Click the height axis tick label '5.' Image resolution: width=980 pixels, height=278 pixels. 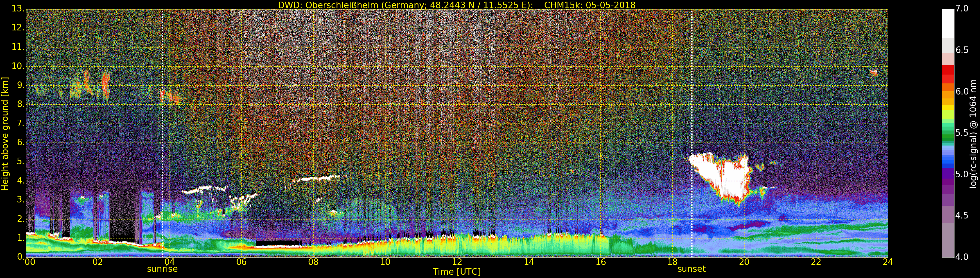pos(21,161)
